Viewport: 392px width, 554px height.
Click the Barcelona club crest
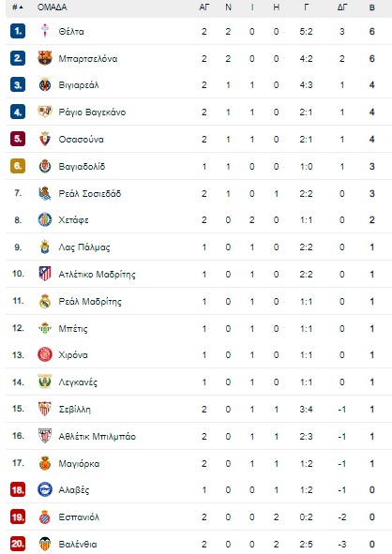[x=45, y=58]
